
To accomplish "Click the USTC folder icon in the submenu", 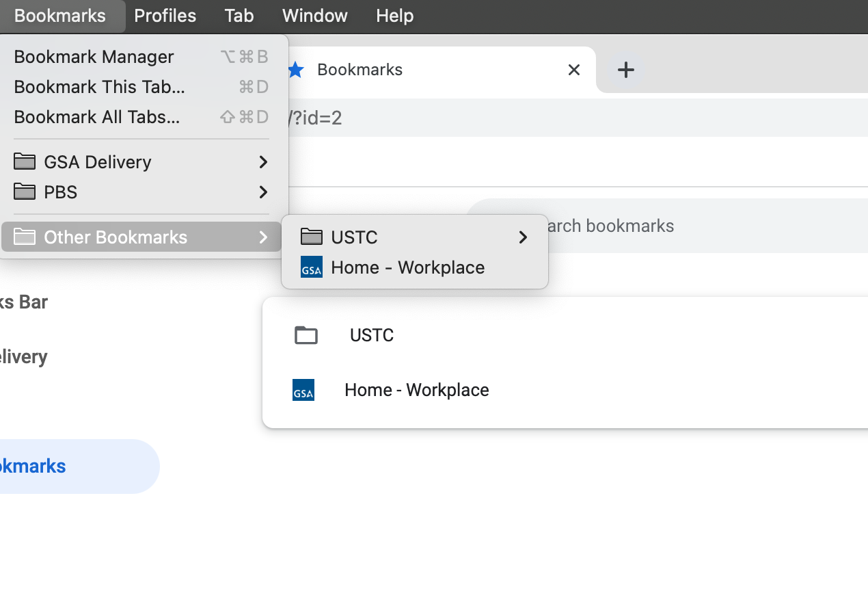I will pyautogui.click(x=311, y=237).
